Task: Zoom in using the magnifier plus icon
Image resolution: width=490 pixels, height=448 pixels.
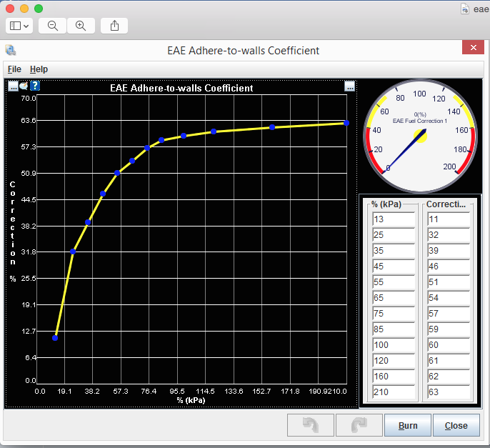Action: [81, 26]
